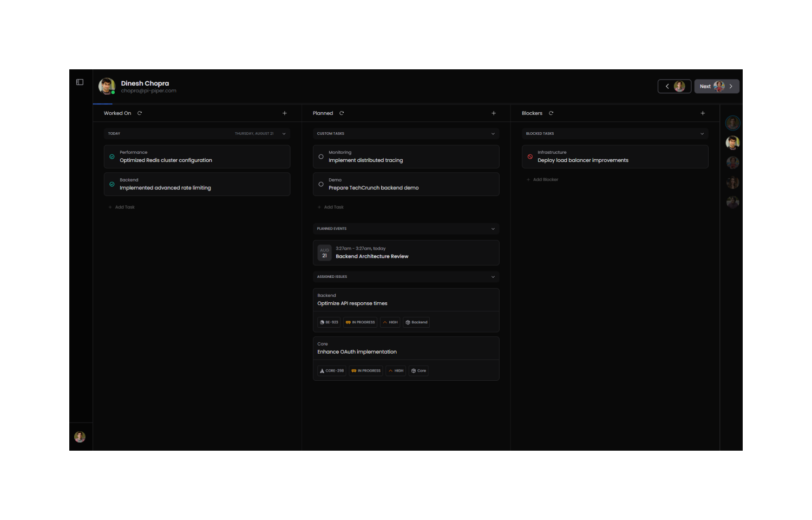Refresh the Planned column
This screenshot has height=520, width=812.
(342, 113)
